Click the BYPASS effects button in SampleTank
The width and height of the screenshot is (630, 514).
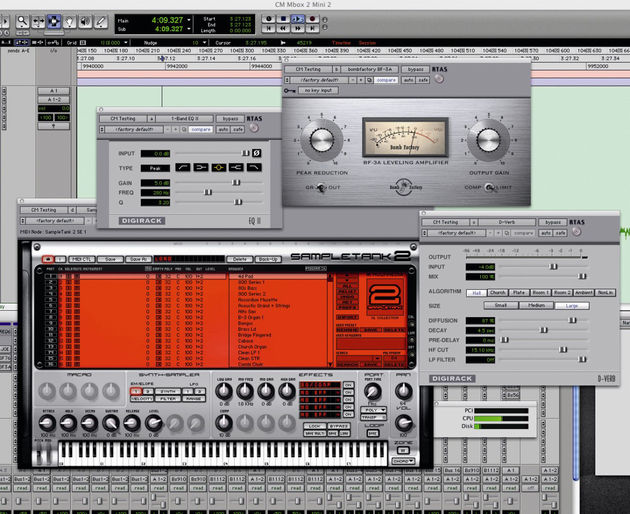(x=338, y=426)
